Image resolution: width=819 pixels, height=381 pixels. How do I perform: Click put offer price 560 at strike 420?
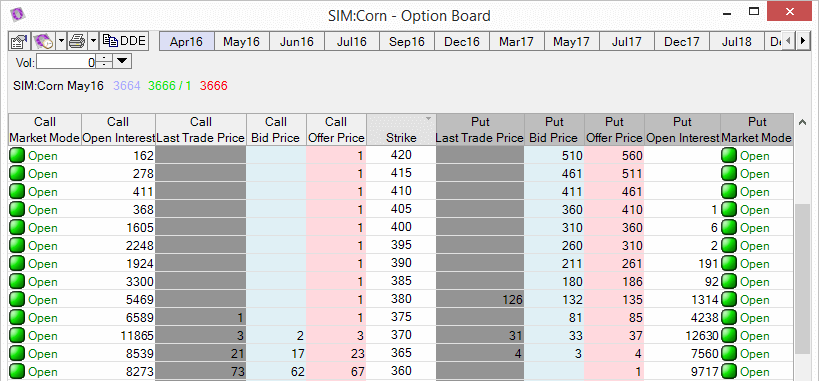pos(614,155)
